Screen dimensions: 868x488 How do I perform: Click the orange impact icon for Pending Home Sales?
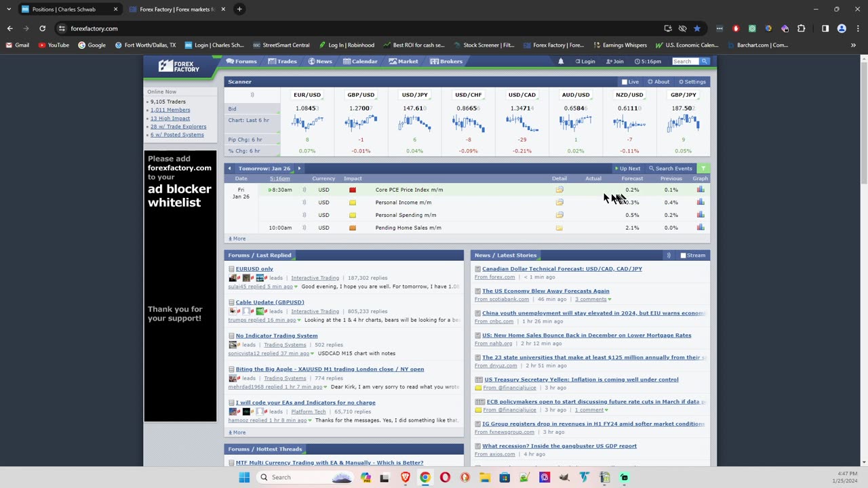click(x=353, y=228)
